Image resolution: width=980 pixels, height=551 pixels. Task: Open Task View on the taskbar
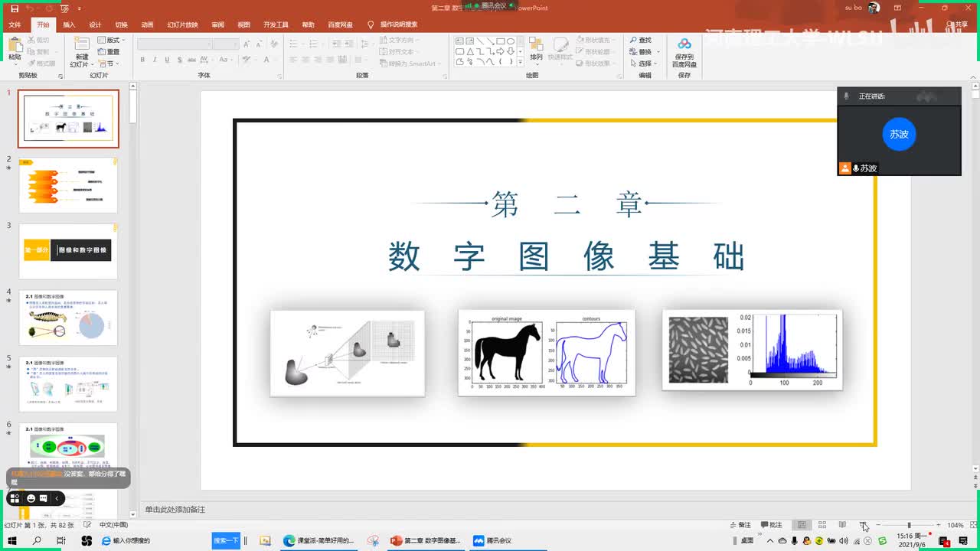[x=61, y=540]
